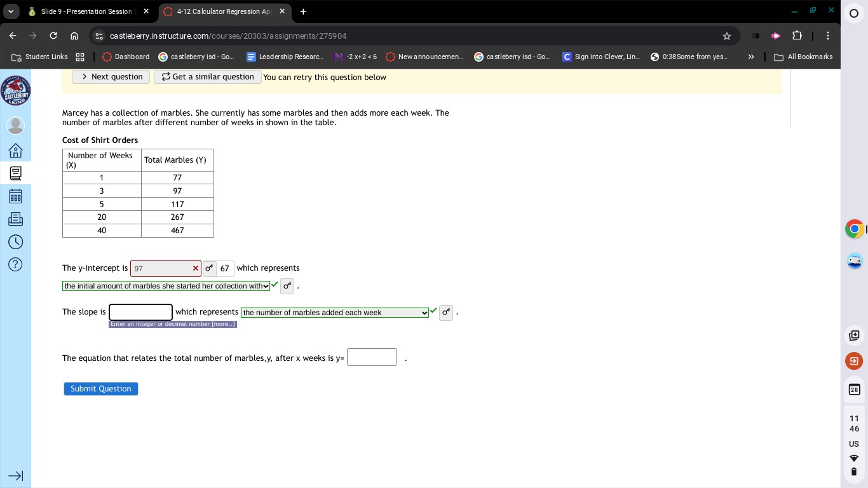Open clock and status tray showing 11 46
This screenshot has height=488, width=868.
854,423
